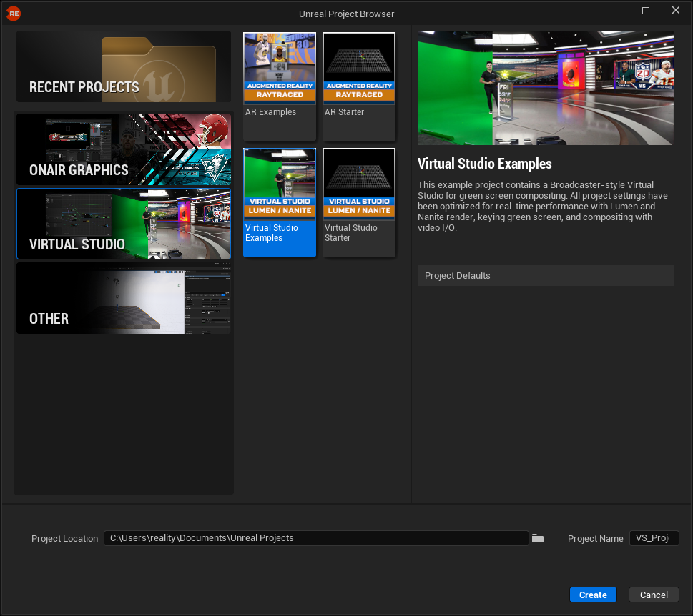Click the Virtual Studio Examples heading text

tap(484, 164)
